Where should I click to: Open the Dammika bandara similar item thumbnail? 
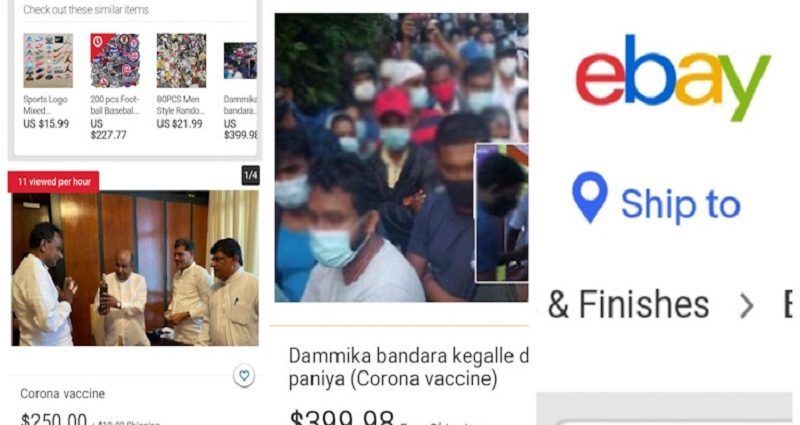click(x=240, y=61)
